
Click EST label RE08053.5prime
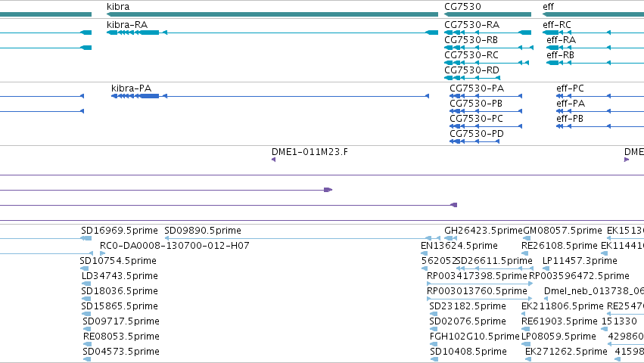point(122,337)
